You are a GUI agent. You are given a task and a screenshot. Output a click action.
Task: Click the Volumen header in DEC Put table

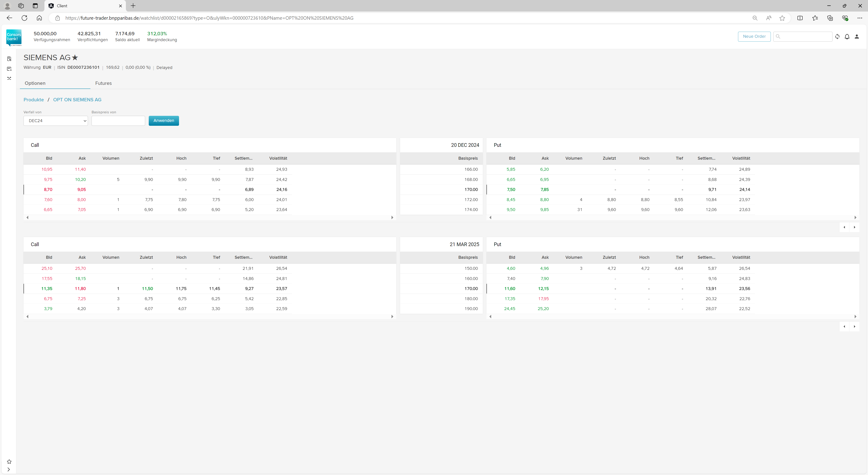(x=573, y=158)
